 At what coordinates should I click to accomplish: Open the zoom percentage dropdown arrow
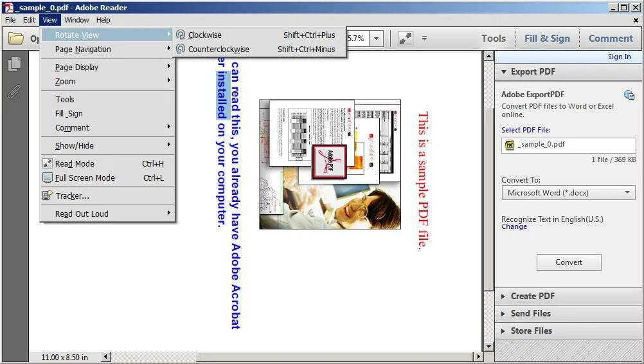[x=376, y=39]
